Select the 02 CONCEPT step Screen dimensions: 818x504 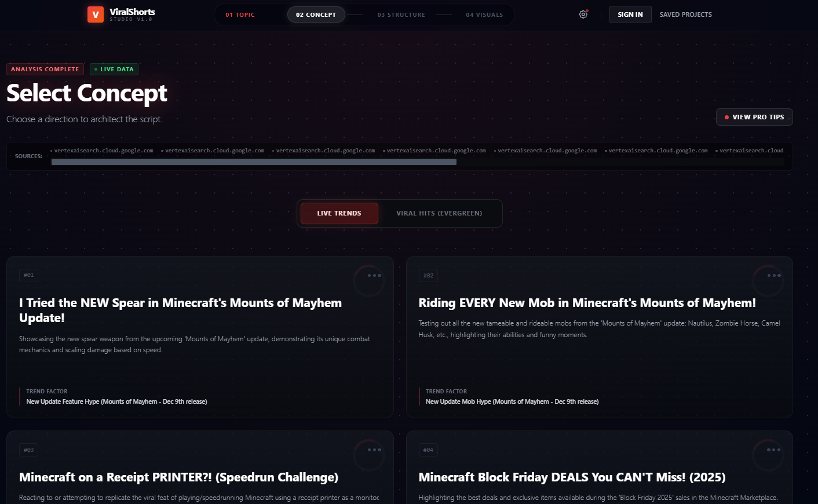tap(316, 15)
